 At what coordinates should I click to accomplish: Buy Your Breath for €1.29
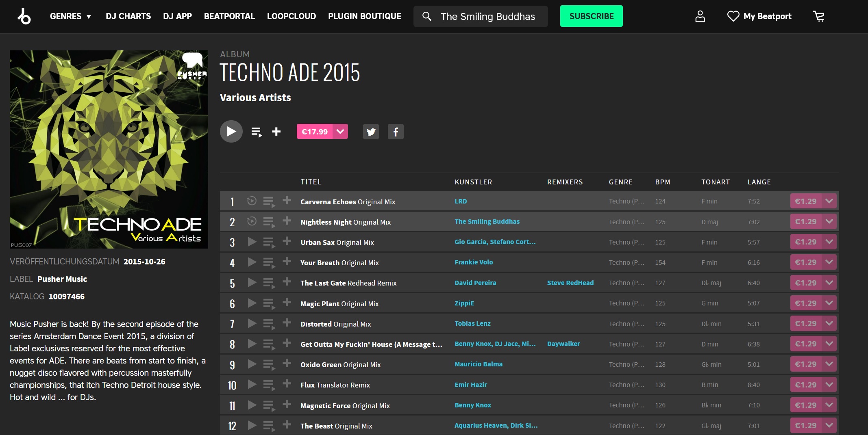tap(806, 262)
